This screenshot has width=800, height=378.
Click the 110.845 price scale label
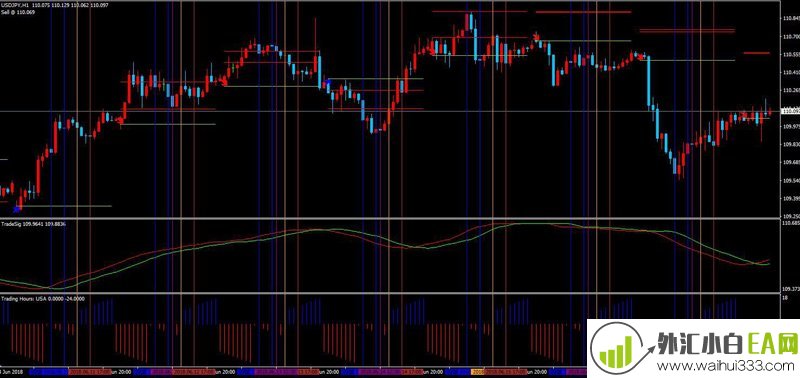tap(790, 19)
